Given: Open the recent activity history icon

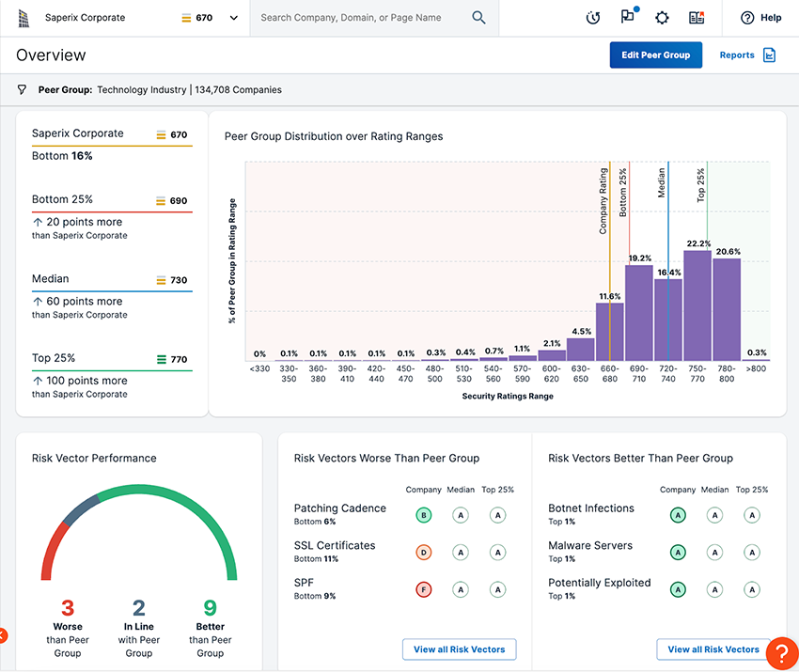Looking at the screenshot, I should [x=592, y=17].
